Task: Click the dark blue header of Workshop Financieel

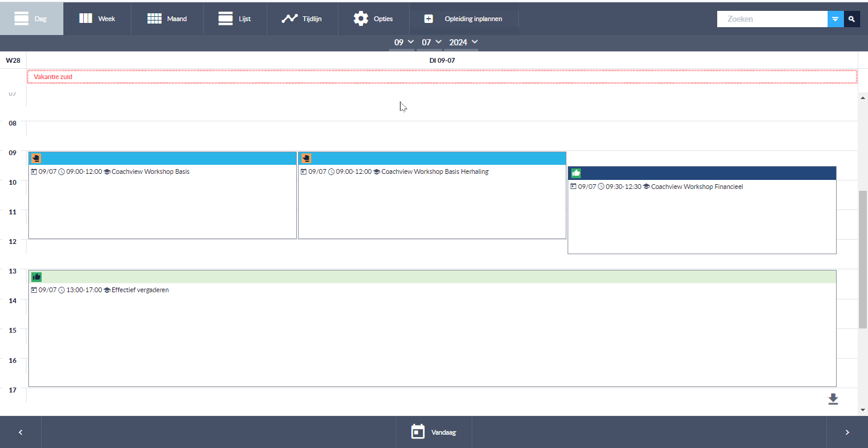Action: [x=702, y=173]
